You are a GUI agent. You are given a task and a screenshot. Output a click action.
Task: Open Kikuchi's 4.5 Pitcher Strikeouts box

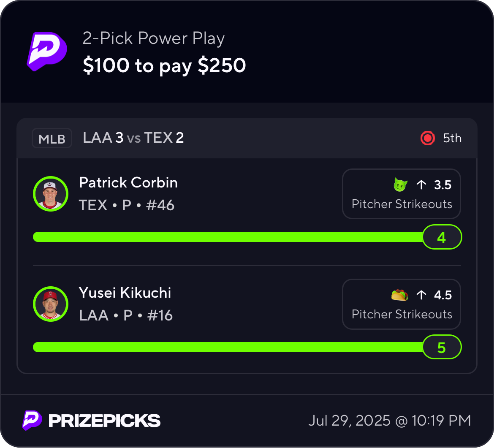(402, 304)
